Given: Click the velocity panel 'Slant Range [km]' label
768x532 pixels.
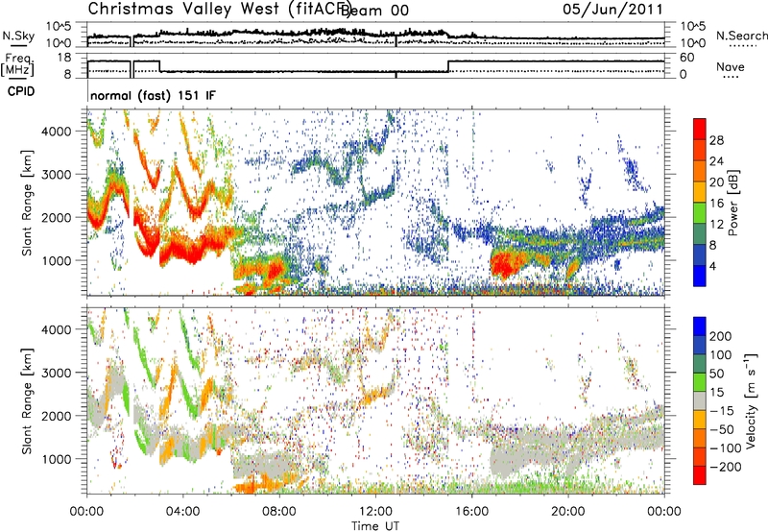Looking at the screenshot, I should tap(27, 401).
